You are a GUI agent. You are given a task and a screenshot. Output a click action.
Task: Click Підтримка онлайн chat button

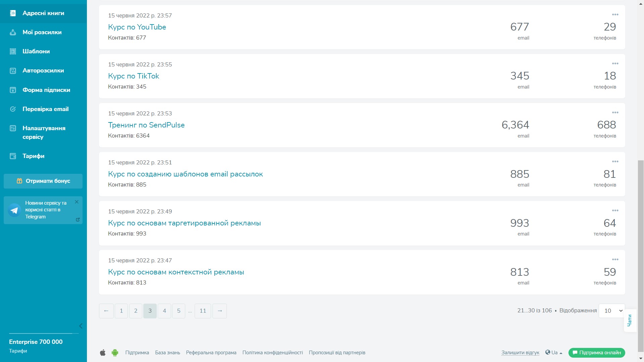[597, 353]
